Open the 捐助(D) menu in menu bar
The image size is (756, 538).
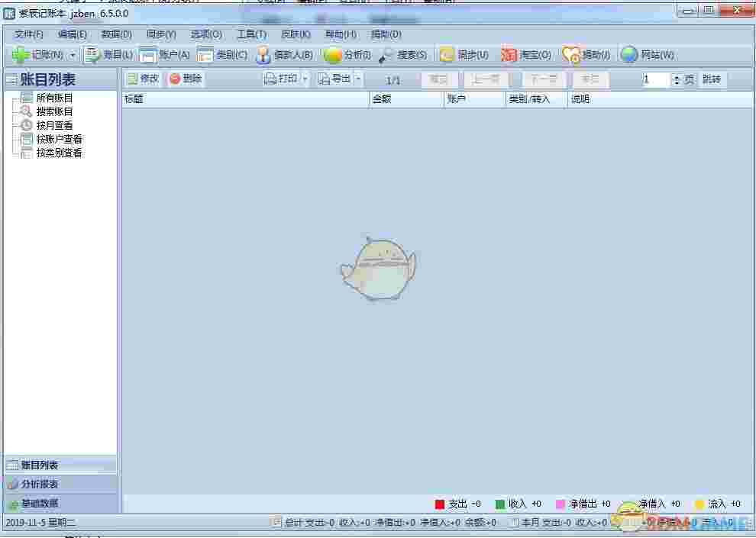click(x=386, y=34)
